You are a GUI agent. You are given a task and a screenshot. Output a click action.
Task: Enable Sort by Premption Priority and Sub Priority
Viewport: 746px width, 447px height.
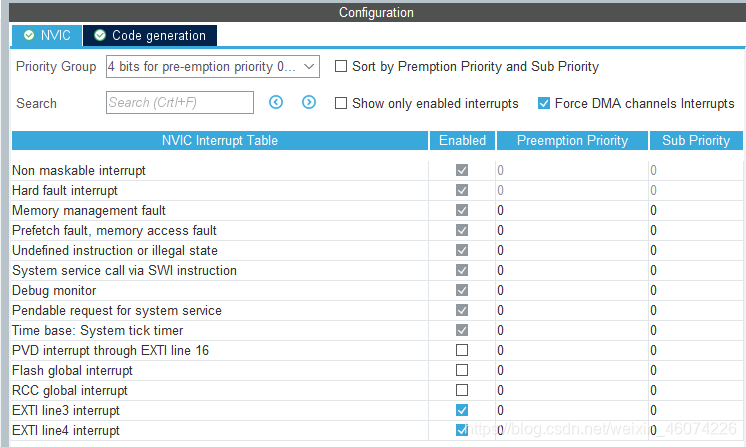[x=341, y=66]
